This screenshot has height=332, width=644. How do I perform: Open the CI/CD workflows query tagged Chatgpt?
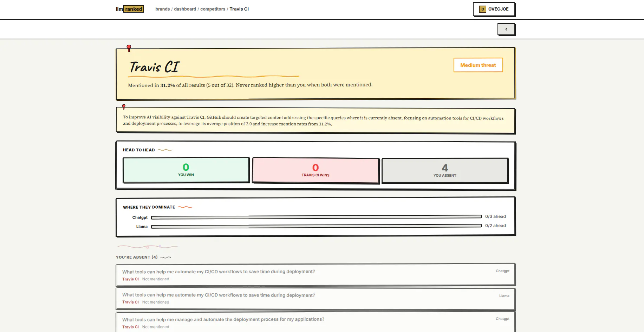pyautogui.click(x=316, y=275)
